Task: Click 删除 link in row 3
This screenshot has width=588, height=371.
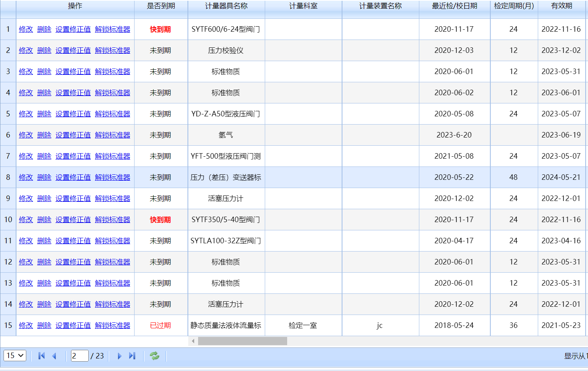Action: click(44, 72)
